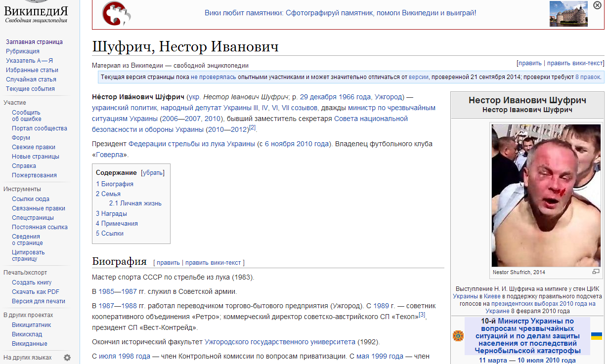Screen dimensions: 607x364
Task: Open the Форум link
Action: [21, 138]
